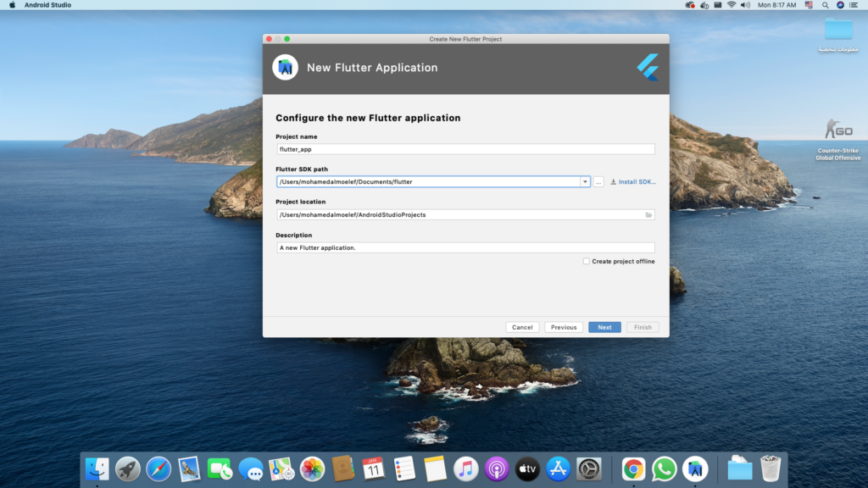Proceed with the Next button
Image resolution: width=868 pixels, height=488 pixels.
click(x=604, y=328)
